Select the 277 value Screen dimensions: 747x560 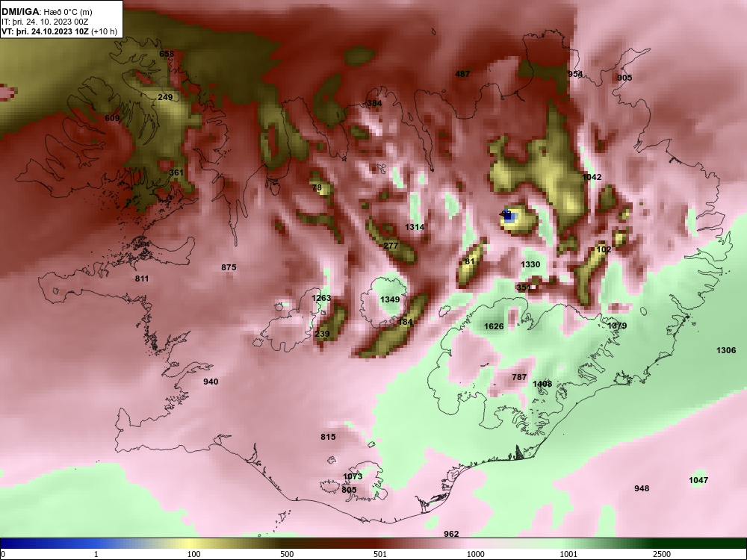(391, 246)
